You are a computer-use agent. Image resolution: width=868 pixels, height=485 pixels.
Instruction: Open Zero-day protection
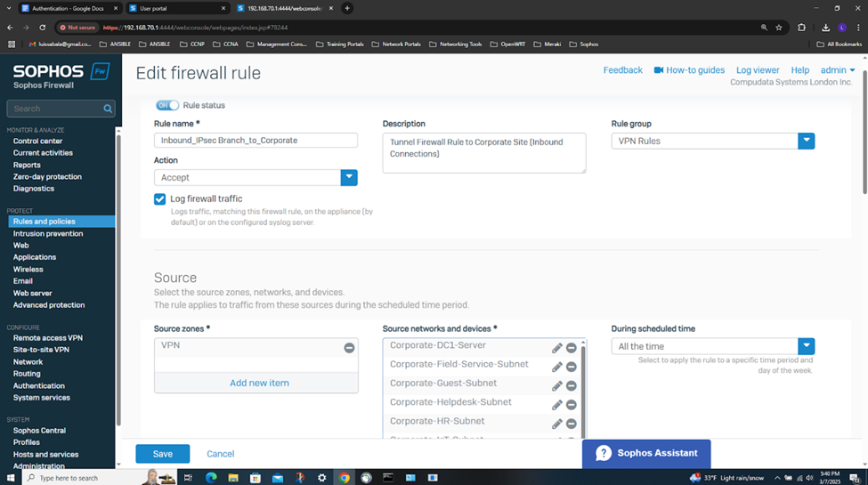(x=47, y=177)
